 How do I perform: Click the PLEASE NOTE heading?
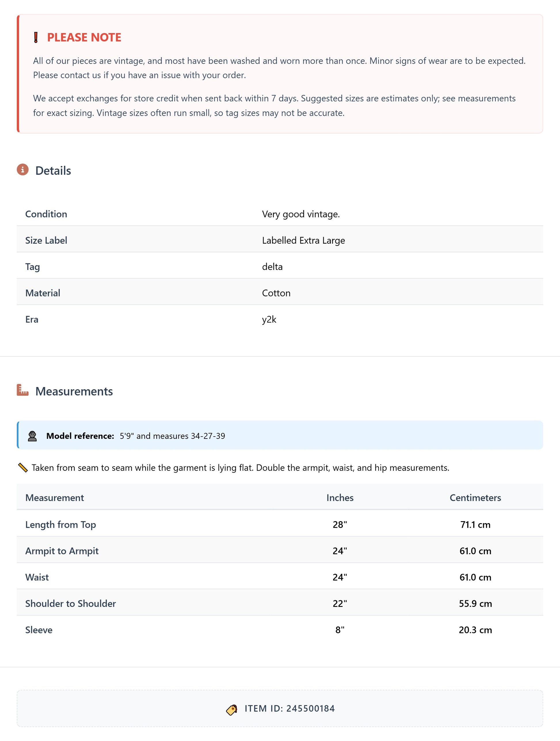pos(84,37)
